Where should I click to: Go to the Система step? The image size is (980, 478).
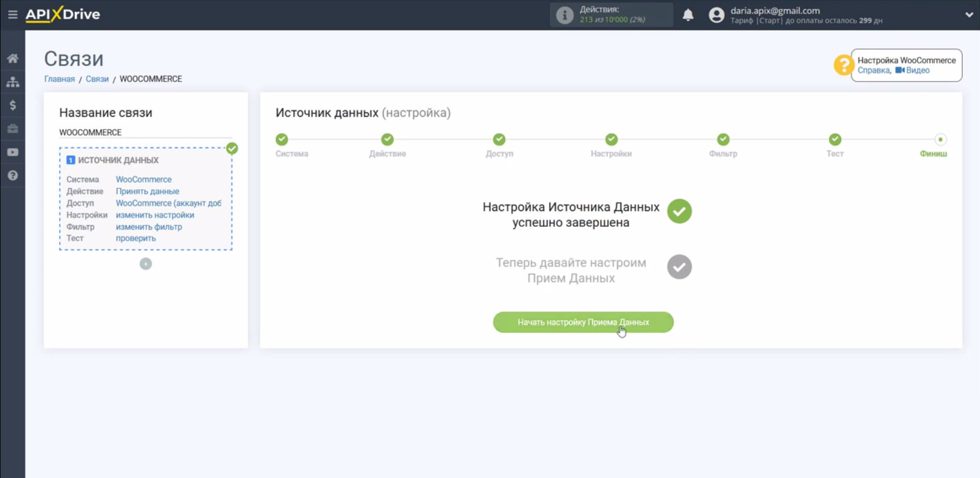(292, 145)
